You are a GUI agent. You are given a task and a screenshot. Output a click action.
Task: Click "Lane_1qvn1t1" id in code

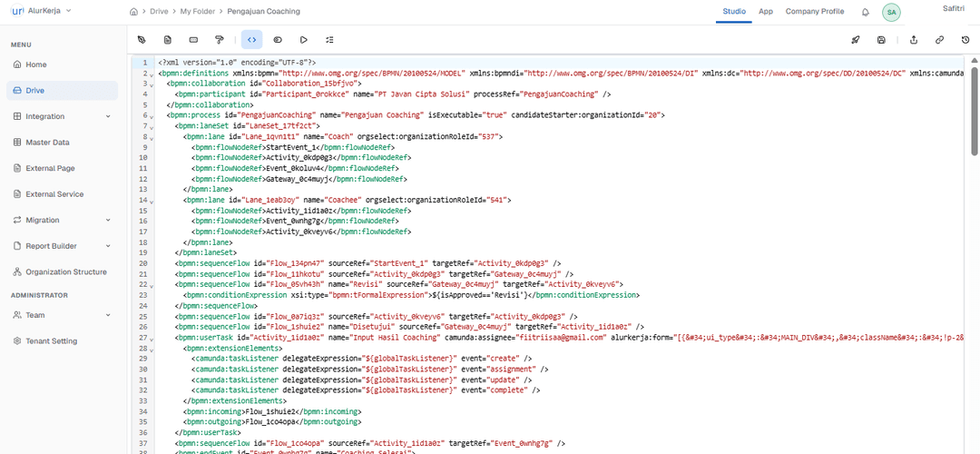point(274,137)
